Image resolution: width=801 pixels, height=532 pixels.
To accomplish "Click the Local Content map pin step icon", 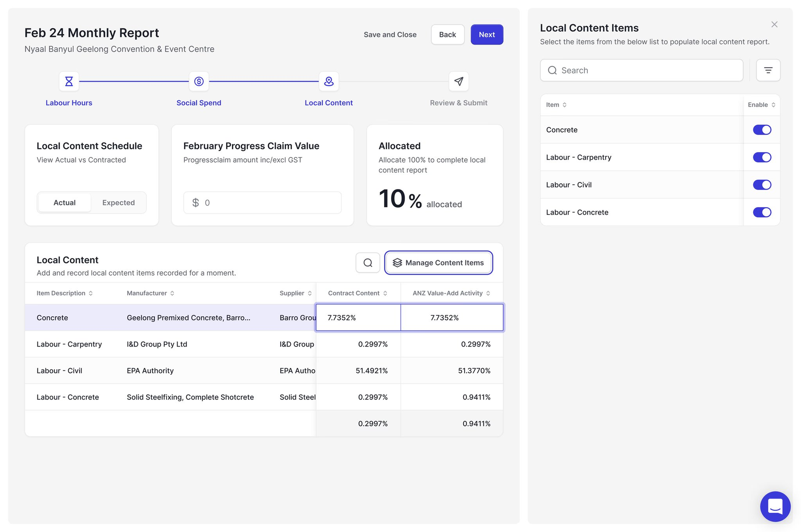I will (329, 81).
